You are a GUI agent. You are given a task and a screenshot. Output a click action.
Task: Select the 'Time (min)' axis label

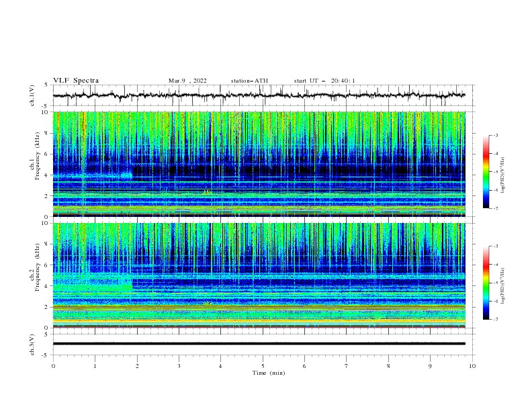tap(269, 373)
